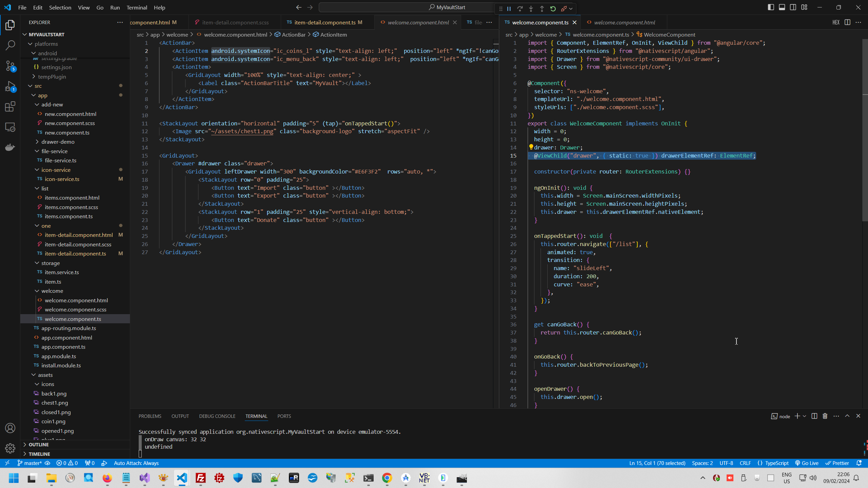Click the lightbulb code action icon
This screenshot has width=868, height=488.
531,147
